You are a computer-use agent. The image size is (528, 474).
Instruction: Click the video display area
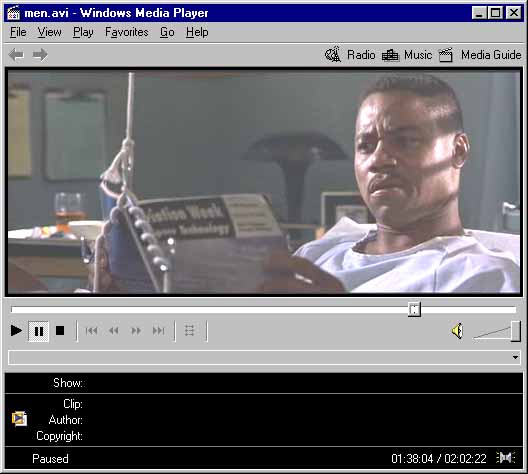click(264, 182)
